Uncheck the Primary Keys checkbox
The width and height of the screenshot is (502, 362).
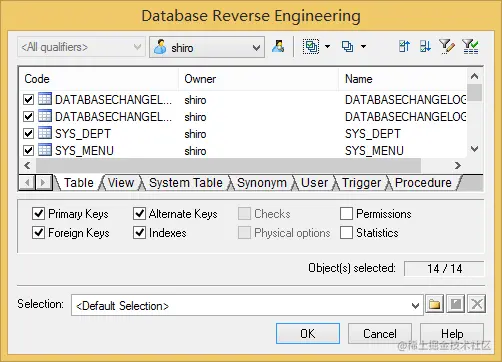click(38, 214)
